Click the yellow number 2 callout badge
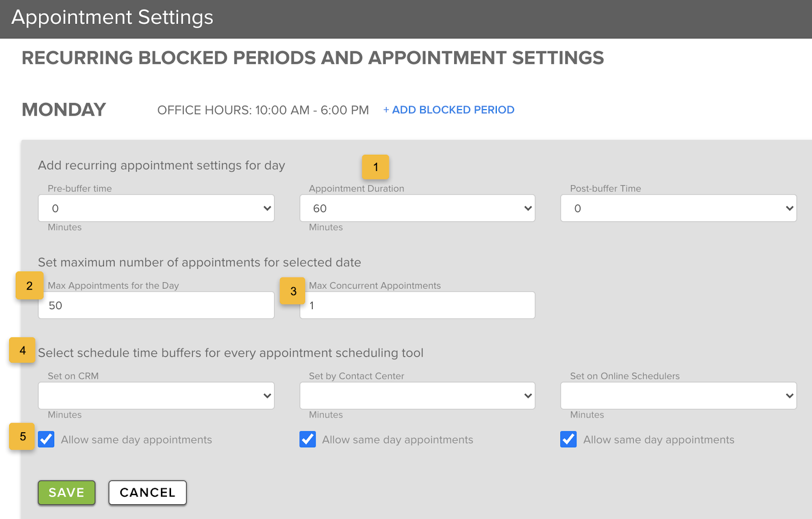This screenshot has width=812, height=519. pyautogui.click(x=29, y=286)
